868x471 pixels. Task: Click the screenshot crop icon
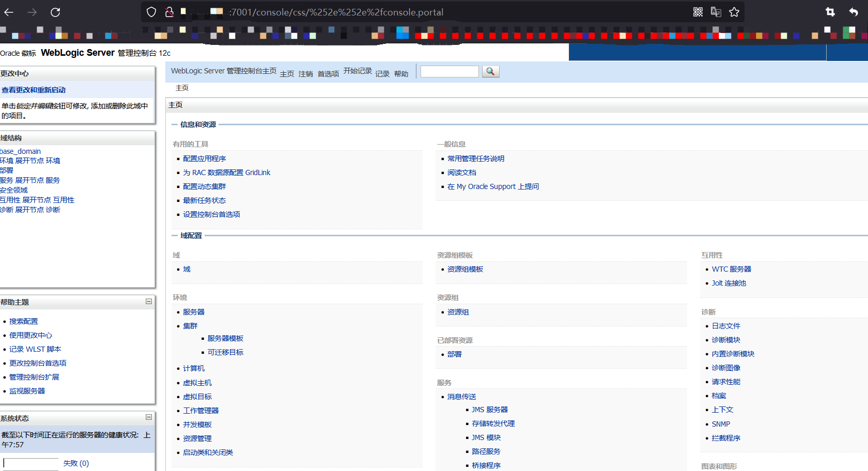pos(830,12)
